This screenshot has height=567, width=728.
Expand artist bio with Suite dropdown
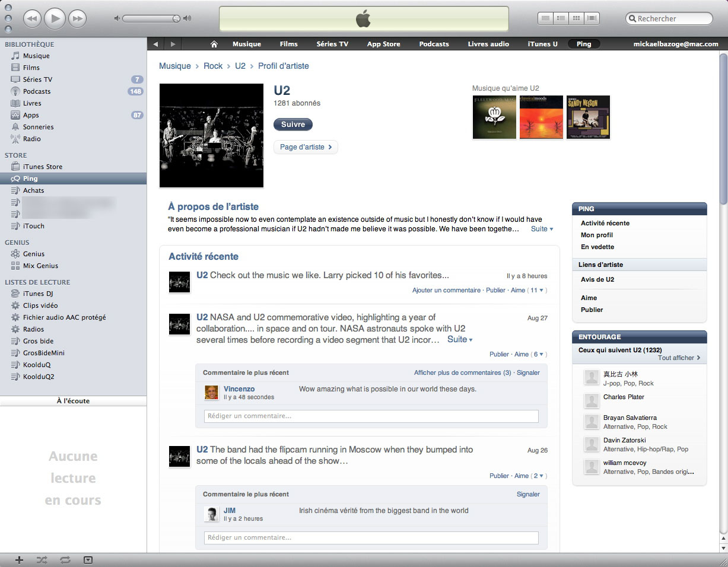point(542,229)
